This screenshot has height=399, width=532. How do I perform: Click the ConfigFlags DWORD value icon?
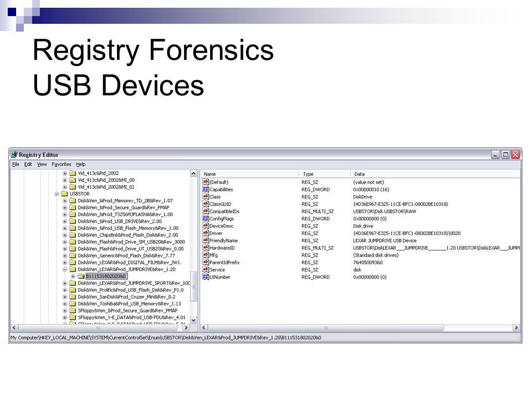206,218
